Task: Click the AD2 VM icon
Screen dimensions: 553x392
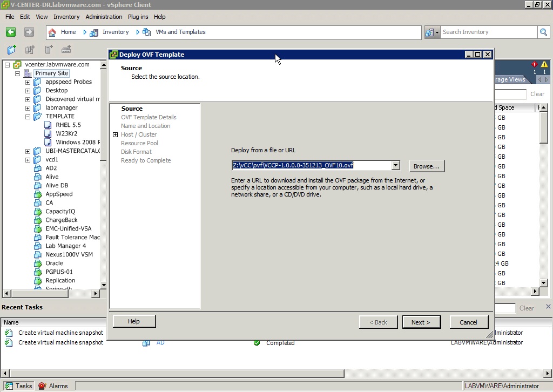Action: pos(38,168)
